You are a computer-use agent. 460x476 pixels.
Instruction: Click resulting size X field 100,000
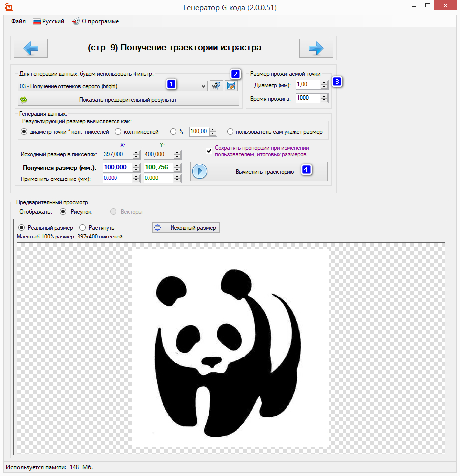tap(118, 167)
